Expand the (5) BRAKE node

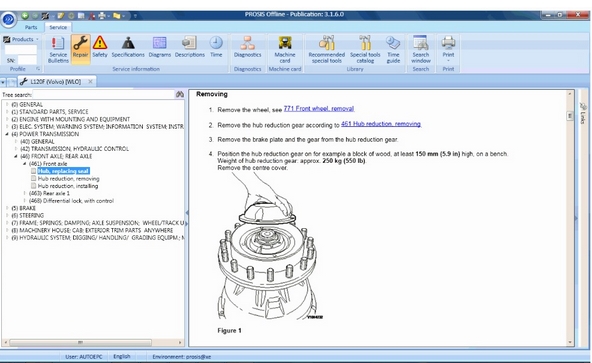(7, 208)
